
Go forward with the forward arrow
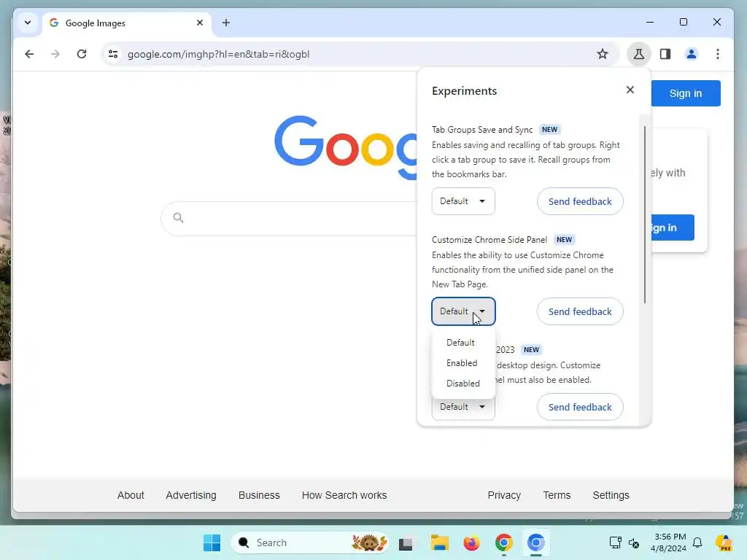click(x=55, y=54)
